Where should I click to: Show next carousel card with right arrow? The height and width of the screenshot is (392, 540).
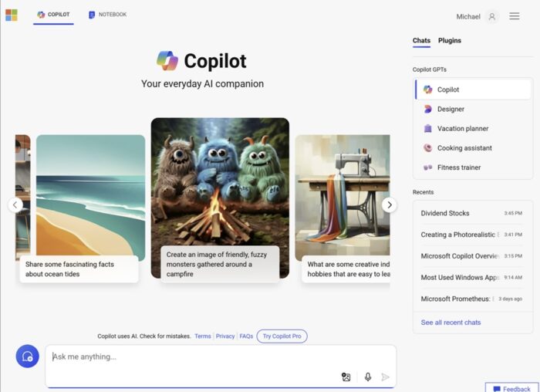click(390, 205)
